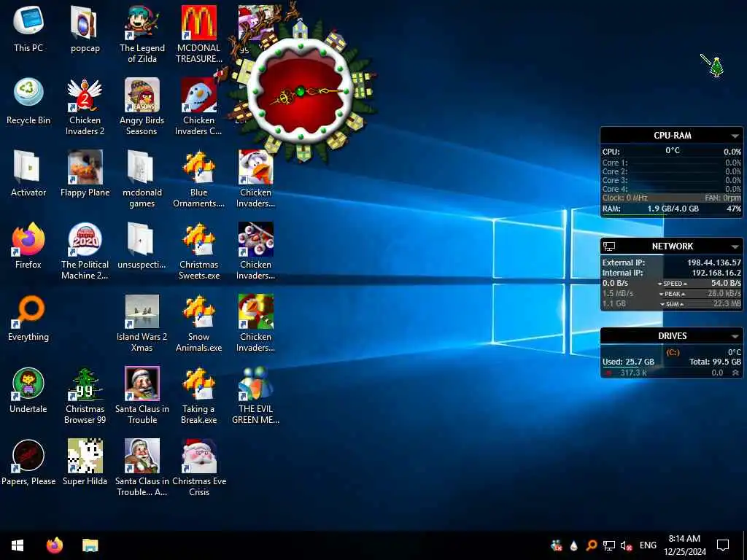The width and height of the screenshot is (747, 560).
Task: Click the network adapter icon in NETWORK header
Action: coord(609,246)
